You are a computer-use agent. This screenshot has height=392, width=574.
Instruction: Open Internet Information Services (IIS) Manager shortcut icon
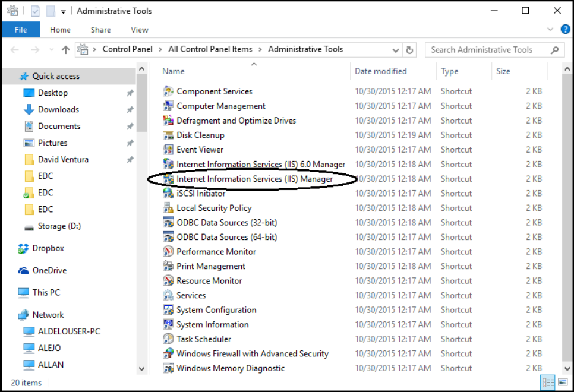(168, 179)
